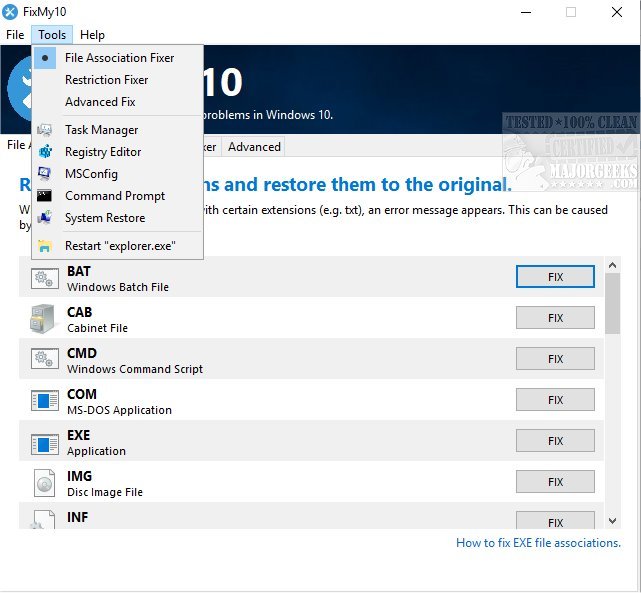Click the Registry Editor menu icon
Viewport: 641px width, 593px height.
[45, 152]
